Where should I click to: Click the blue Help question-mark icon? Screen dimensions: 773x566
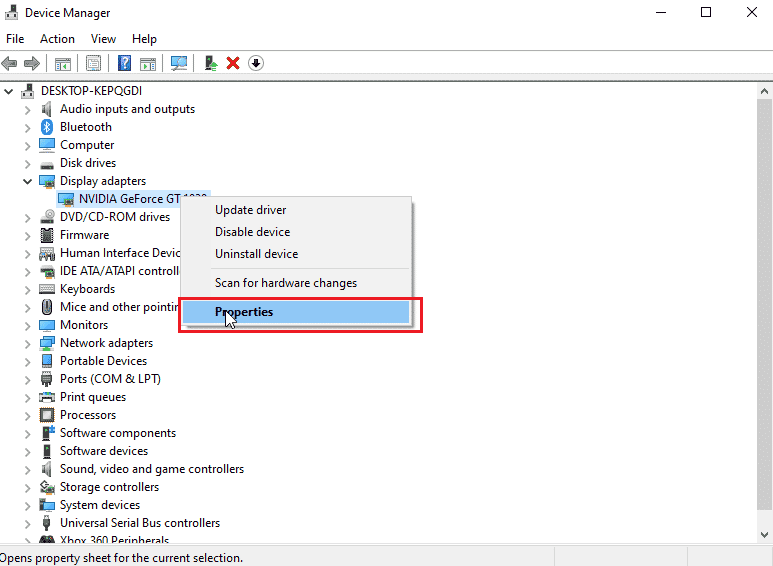coord(124,63)
